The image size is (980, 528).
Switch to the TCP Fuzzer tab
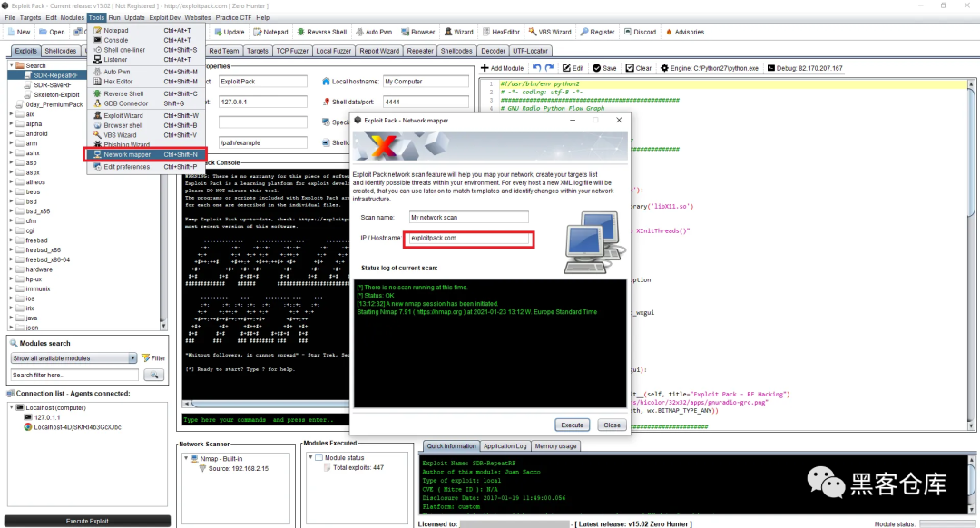(x=292, y=51)
